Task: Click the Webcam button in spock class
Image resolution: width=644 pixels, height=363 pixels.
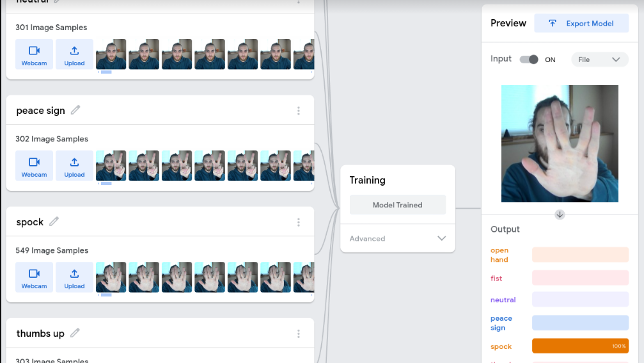Action: [x=34, y=277]
